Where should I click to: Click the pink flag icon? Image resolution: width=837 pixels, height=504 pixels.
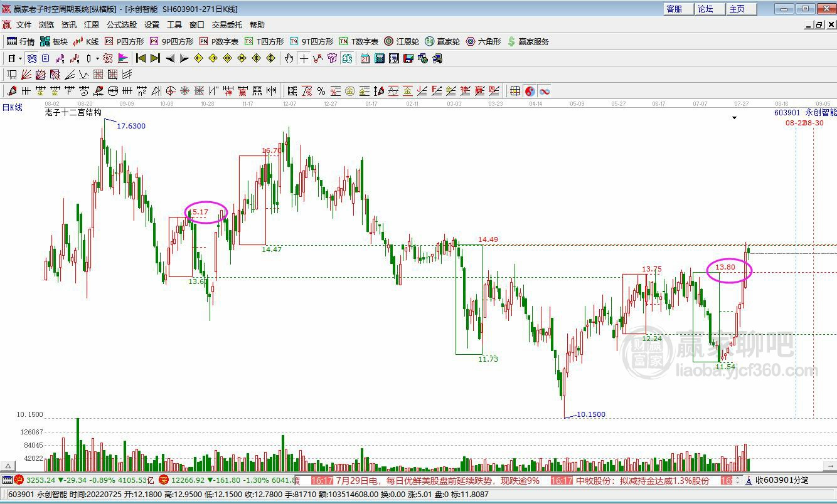point(123,58)
